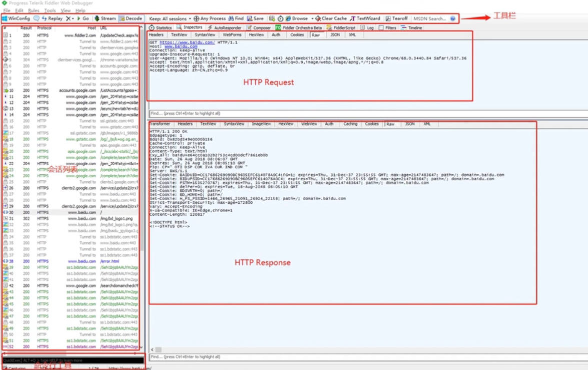
Task: Select session 1 www.fiddler2.com row
Action: coord(71,35)
